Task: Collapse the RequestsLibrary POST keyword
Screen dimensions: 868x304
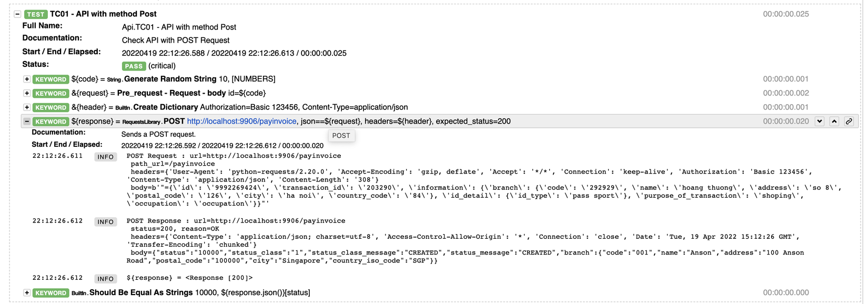Action: 27,121
